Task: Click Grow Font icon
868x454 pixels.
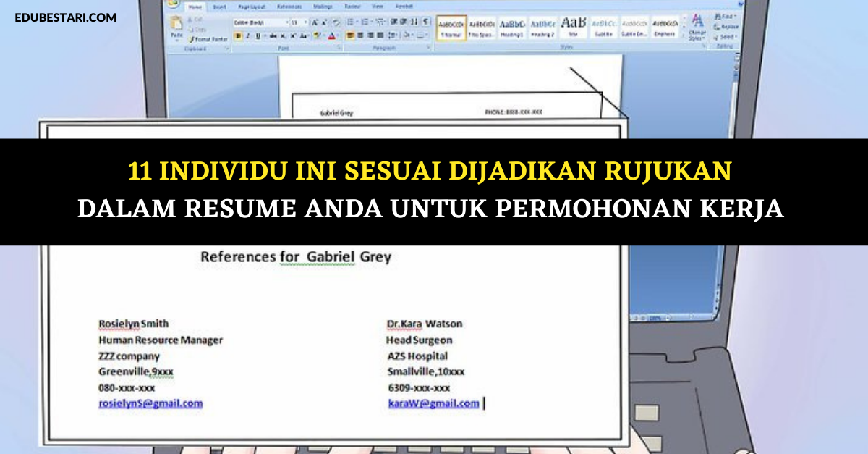Action: pos(314,22)
